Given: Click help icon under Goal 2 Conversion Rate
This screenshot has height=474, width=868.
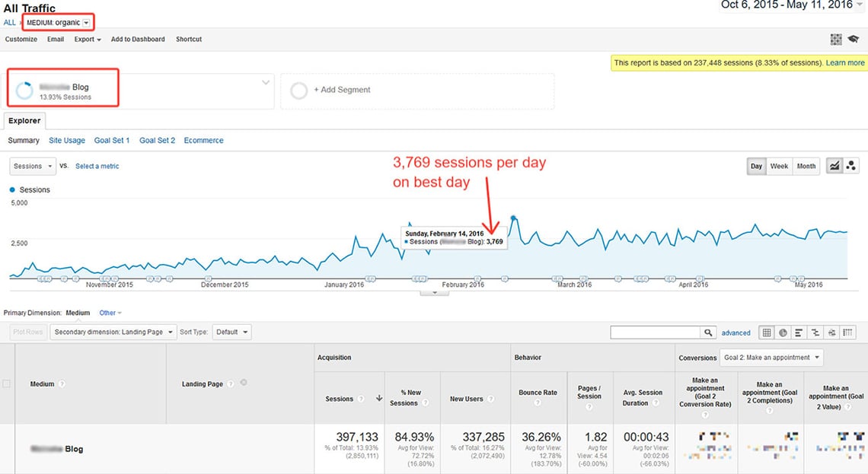Looking at the screenshot, I should click(705, 414).
